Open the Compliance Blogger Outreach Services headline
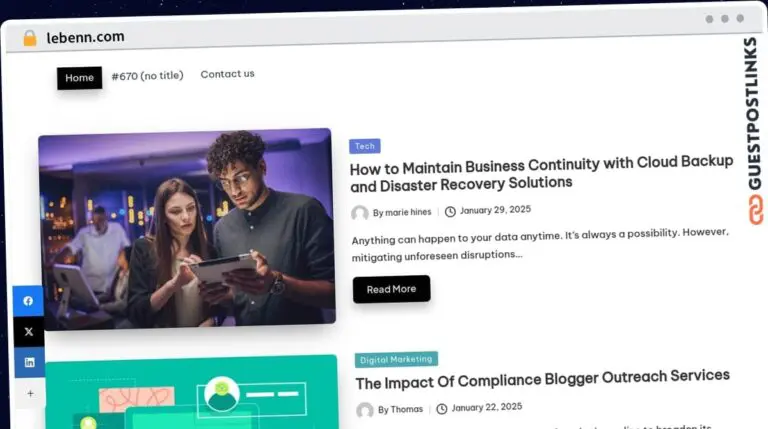 coord(542,379)
